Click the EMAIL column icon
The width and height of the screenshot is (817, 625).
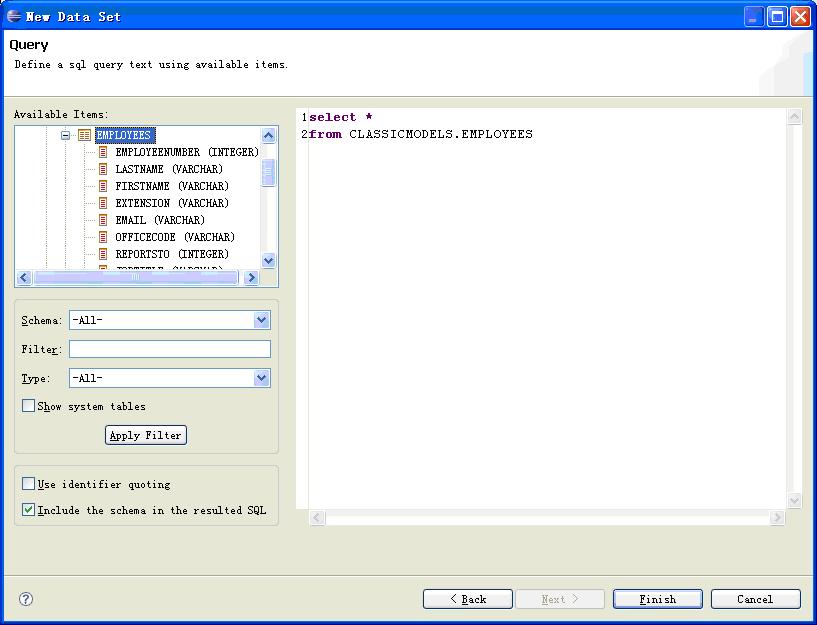pyautogui.click(x=103, y=220)
